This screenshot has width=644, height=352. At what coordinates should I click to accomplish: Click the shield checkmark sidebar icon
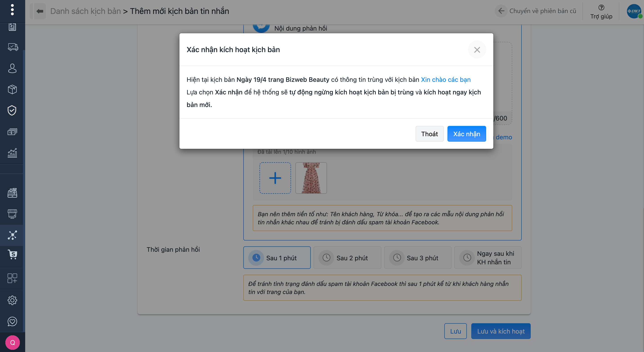12,110
